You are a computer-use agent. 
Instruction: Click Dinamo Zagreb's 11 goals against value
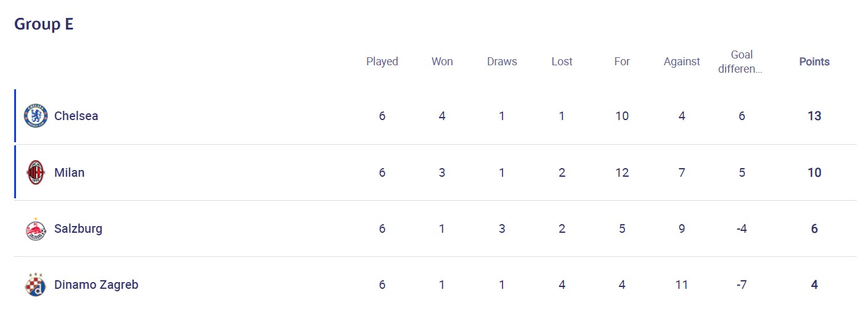tap(682, 285)
